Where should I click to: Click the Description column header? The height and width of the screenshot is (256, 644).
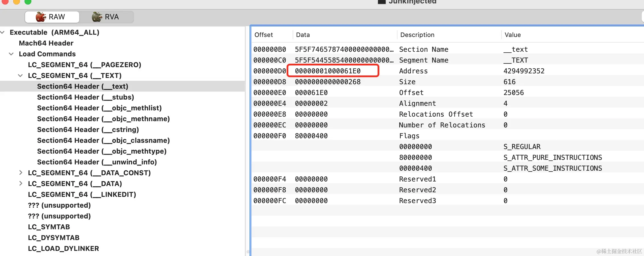point(417,35)
